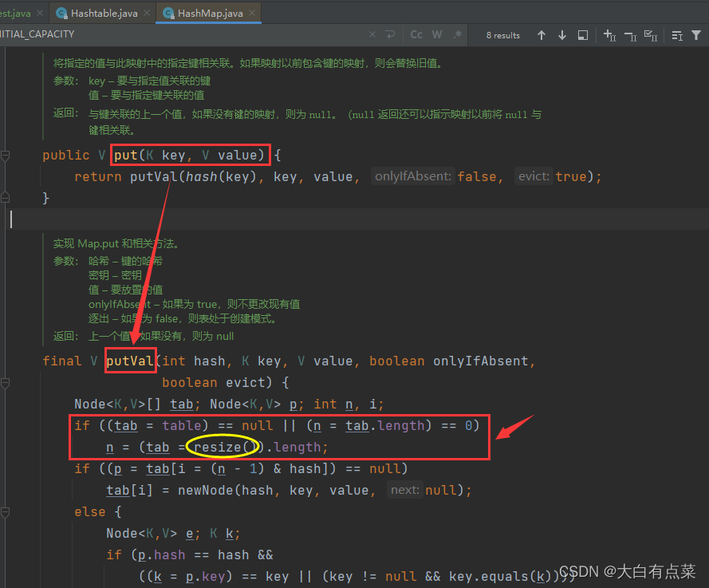The width and height of the screenshot is (709, 588).
Task: Click 'tab.length' in the if condition
Action: click(x=384, y=425)
